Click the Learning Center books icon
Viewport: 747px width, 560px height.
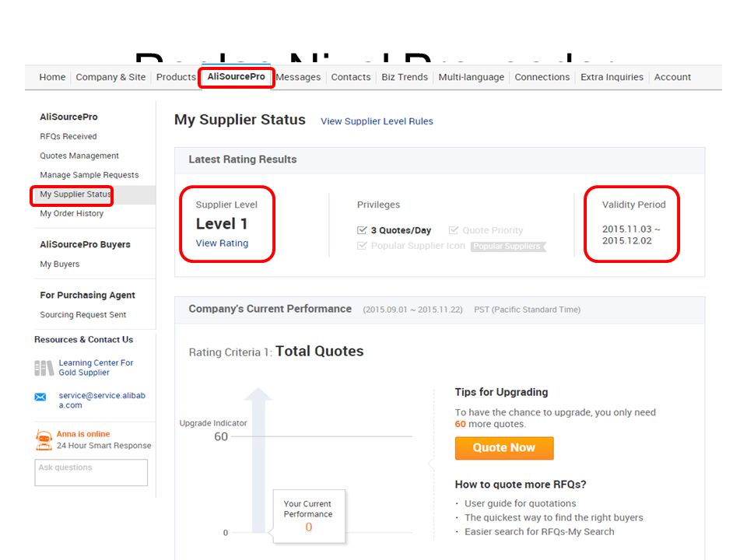pyautogui.click(x=44, y=368)
